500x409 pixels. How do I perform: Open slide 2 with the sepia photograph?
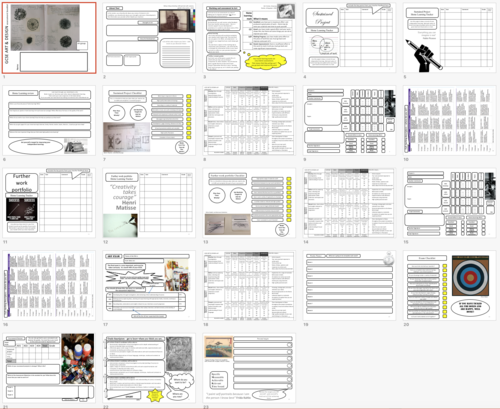point(149,38)
